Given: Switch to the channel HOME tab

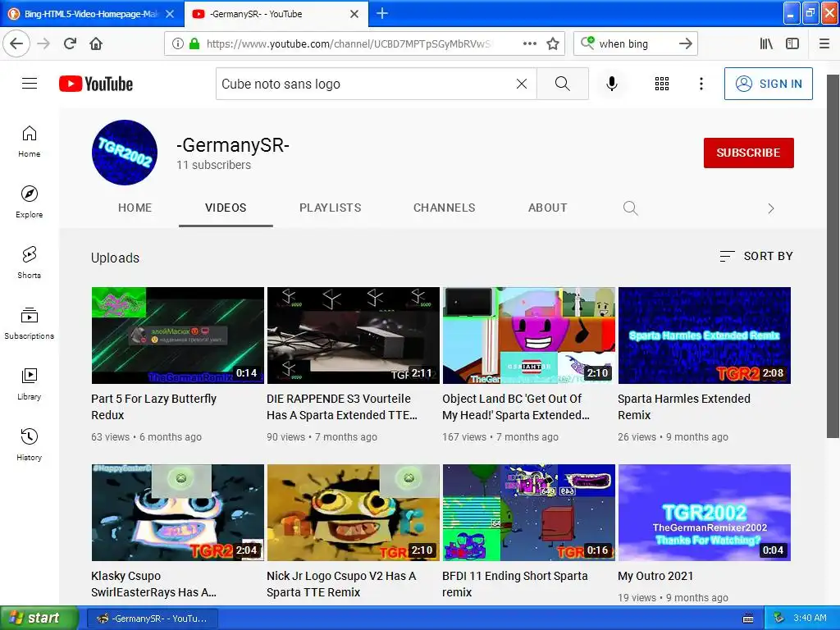Looking at the screenshot, I should coord(135,208).
